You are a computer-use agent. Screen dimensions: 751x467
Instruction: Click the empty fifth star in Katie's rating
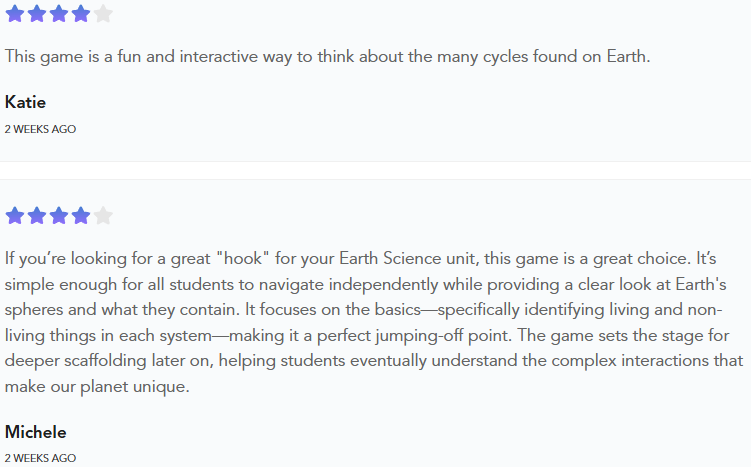[103, 14]
